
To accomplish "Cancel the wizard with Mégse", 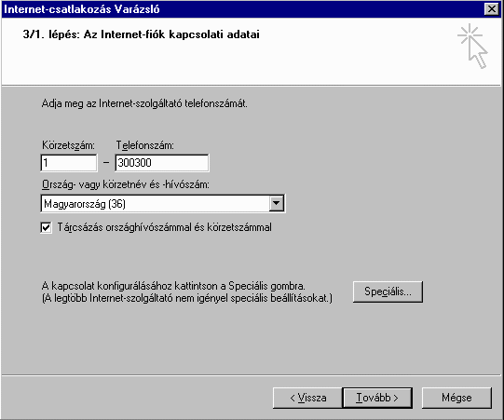I will point(456,398).
